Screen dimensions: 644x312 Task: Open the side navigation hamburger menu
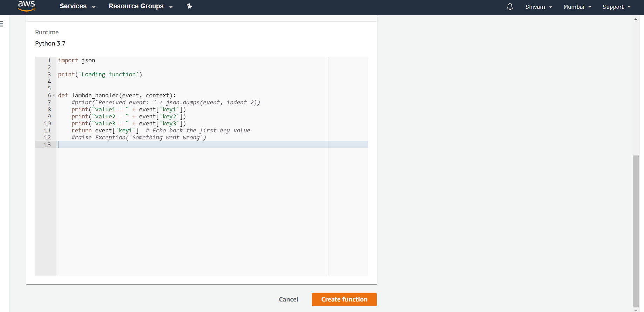coord(2,24)
